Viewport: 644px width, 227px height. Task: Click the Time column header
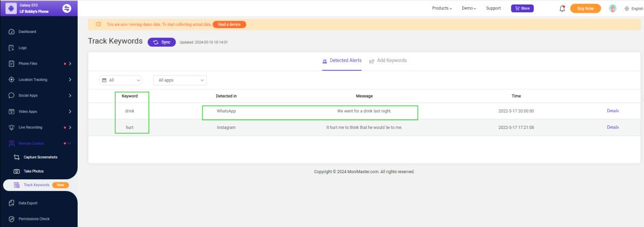point(516,95)
